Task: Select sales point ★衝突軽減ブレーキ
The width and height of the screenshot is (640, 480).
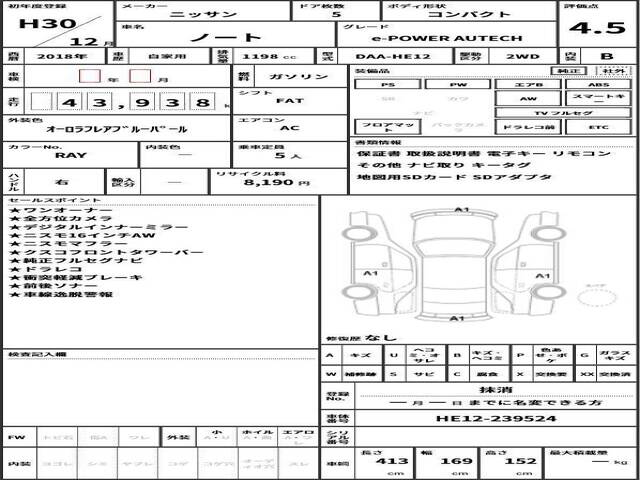Action: click(76, 278)
